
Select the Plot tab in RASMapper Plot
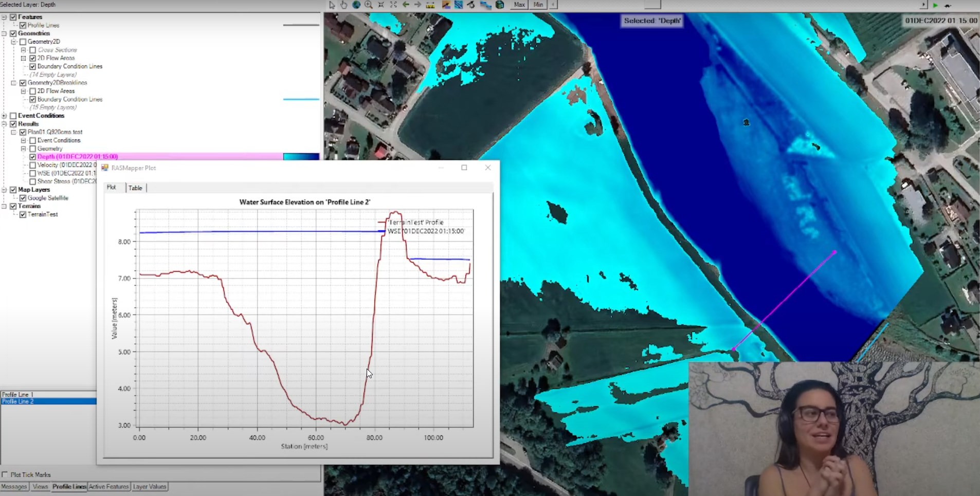click(x=112, y=188)
